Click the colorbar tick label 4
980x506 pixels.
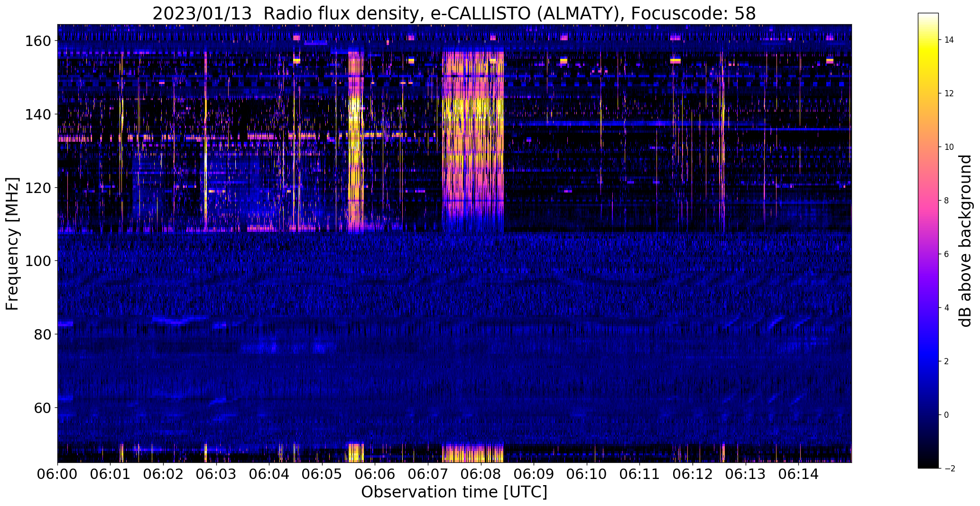pos(947,308)
